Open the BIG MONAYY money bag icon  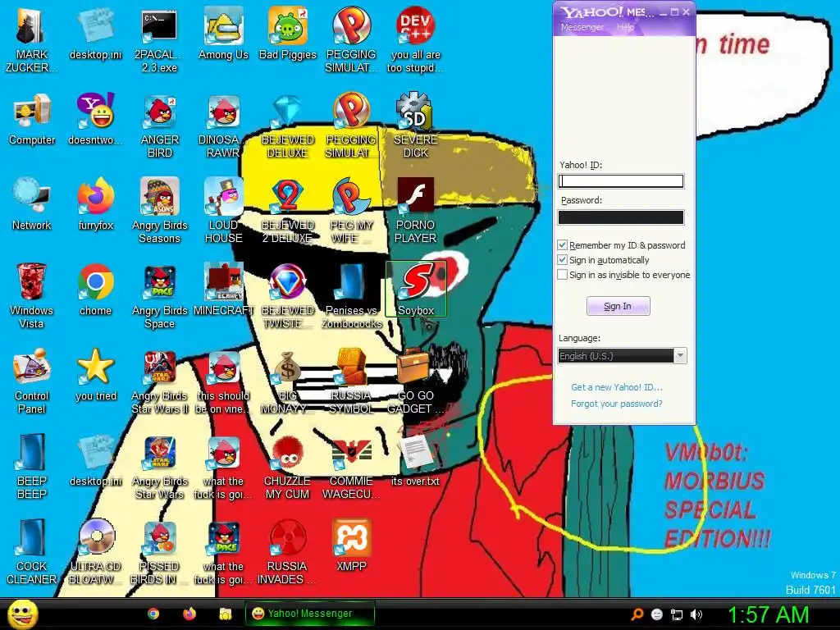pyautogui.click(x=288, y=381)
